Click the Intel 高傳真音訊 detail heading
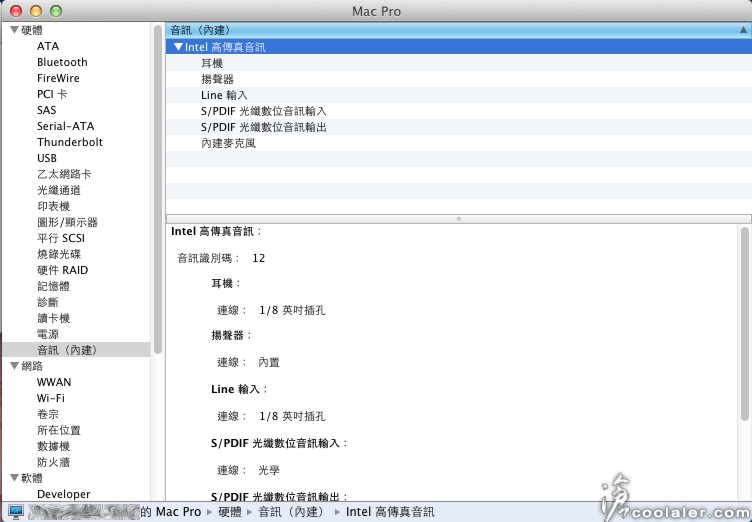This screenshot has height=522, width=752. pos(217,231)
